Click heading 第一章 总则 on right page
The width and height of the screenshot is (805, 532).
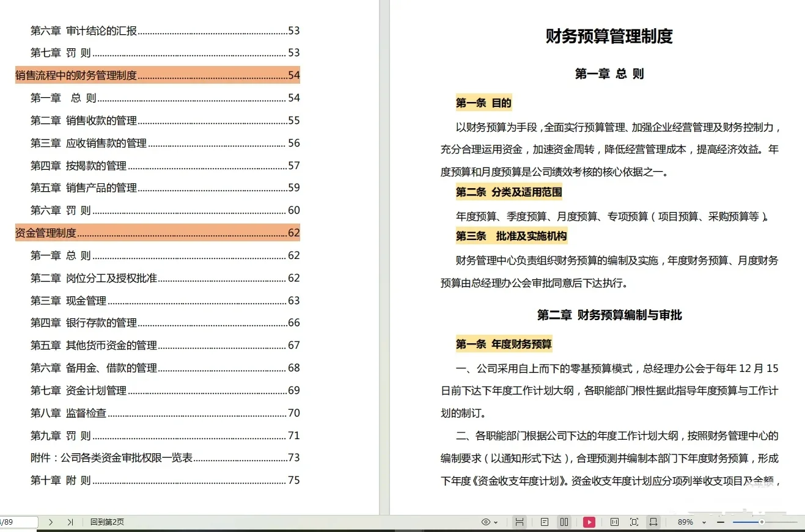tap(609, 74)
